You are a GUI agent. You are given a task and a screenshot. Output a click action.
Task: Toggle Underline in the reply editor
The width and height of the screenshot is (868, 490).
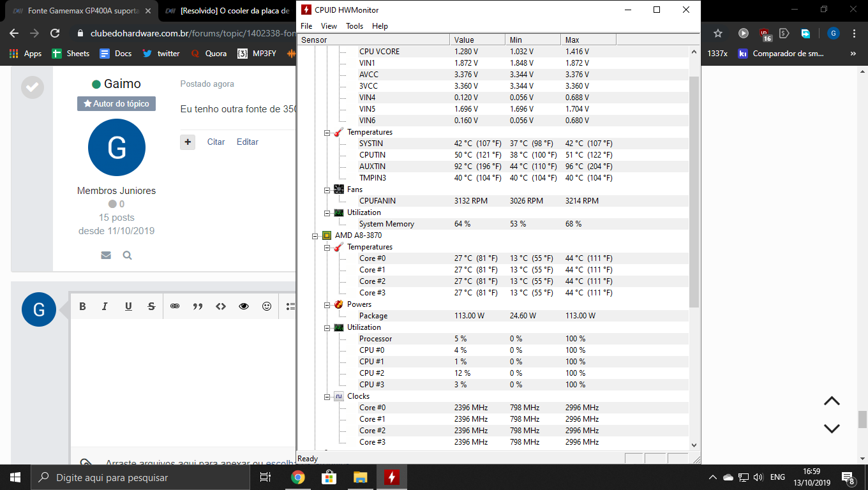click(x=128, y=306)
